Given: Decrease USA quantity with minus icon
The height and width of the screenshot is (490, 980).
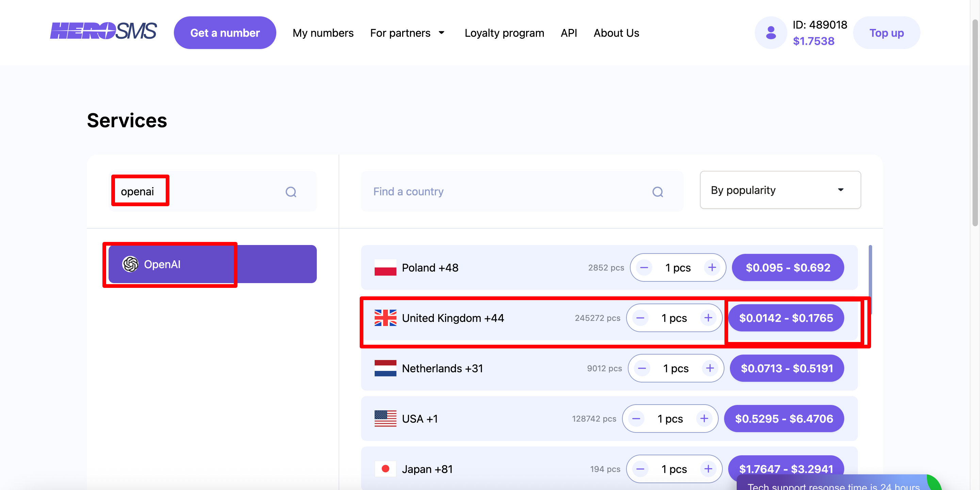Looking at the screenshot, I should [636, 419].
